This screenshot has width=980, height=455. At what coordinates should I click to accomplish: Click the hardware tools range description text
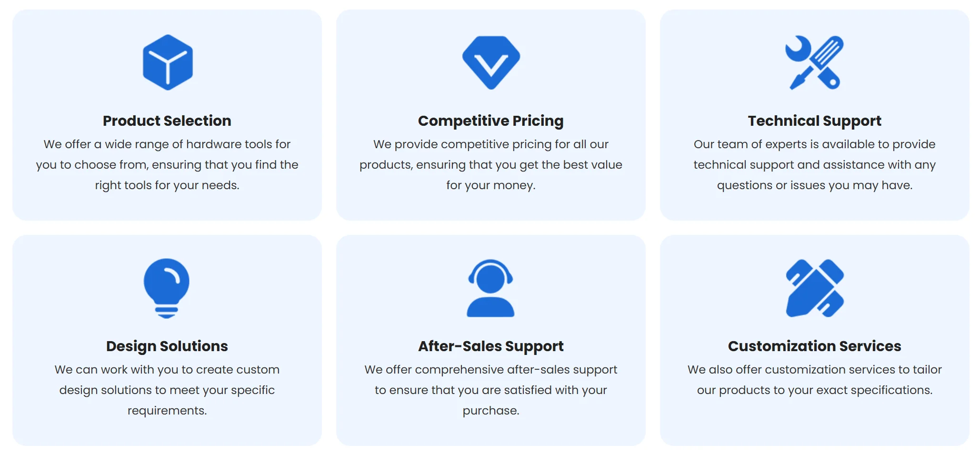click(x=167, y=165)
